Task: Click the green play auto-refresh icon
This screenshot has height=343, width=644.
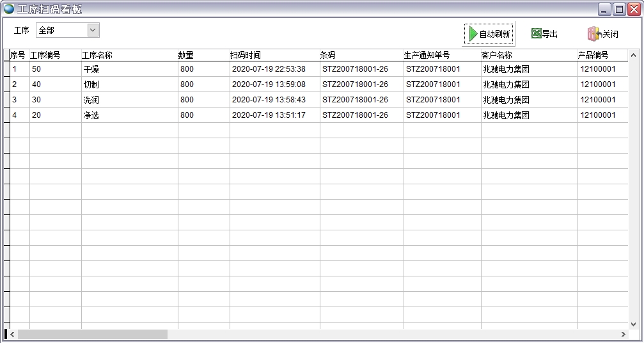Action: 473,34
